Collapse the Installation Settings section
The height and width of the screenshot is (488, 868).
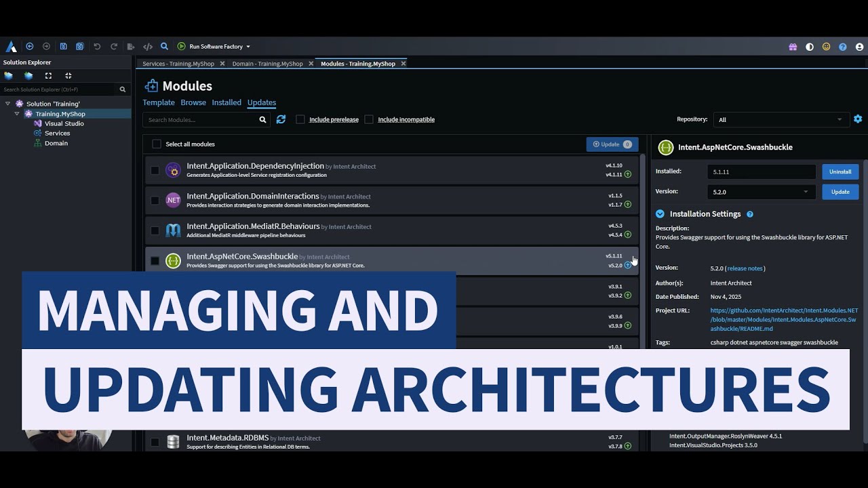pyautogui.click(x=660, y=214)
